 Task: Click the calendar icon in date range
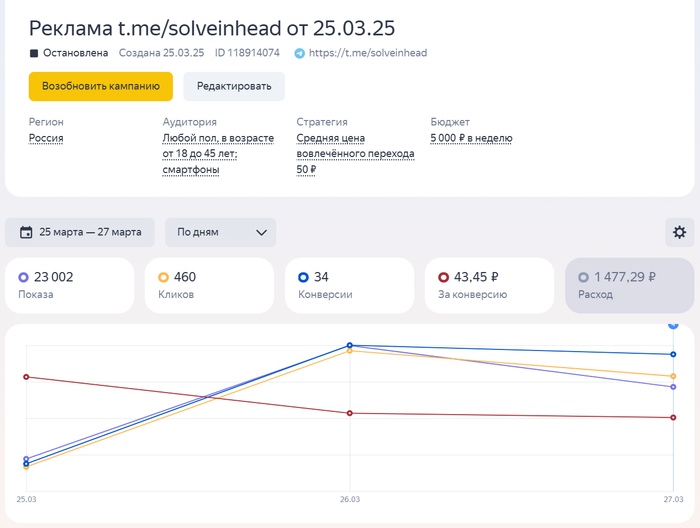(x=26, y=232)
